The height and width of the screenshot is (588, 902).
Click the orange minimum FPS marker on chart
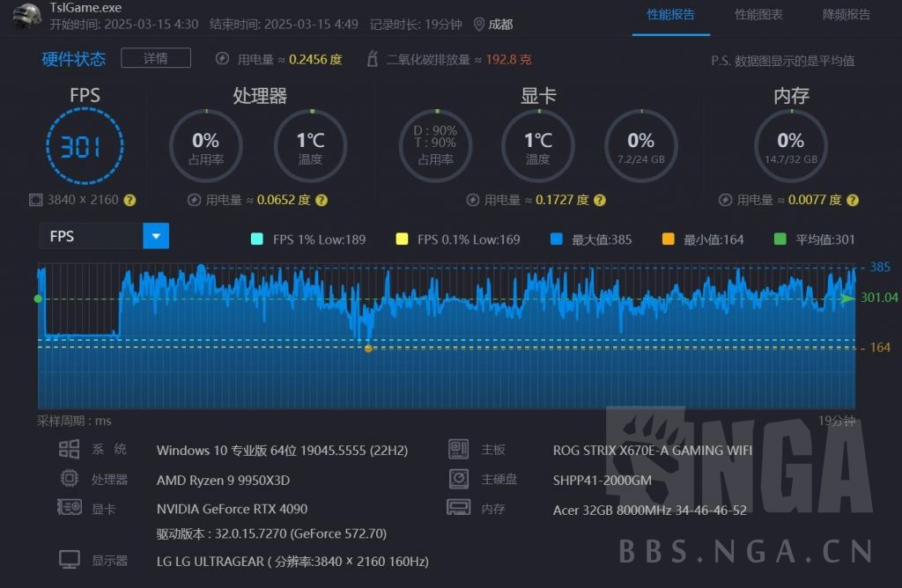367,348
